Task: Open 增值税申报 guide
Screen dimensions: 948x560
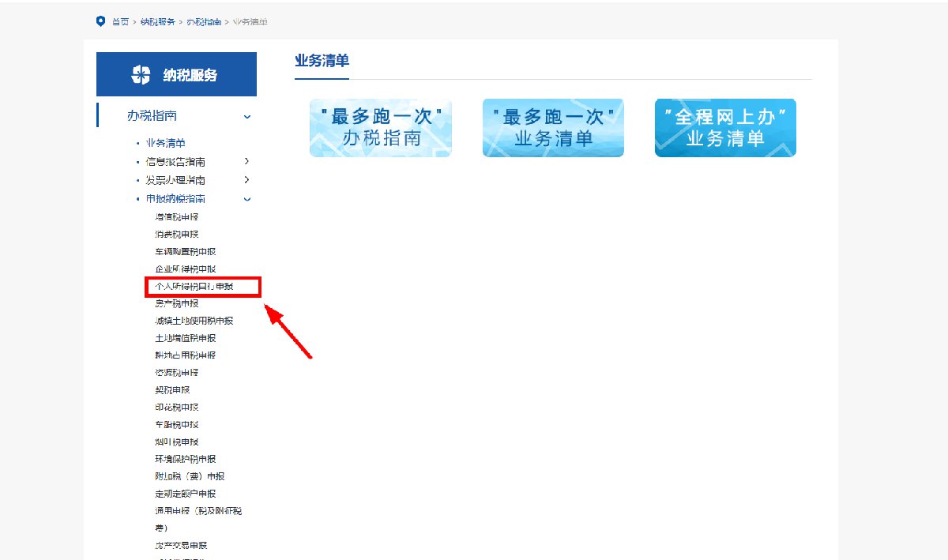Action: (x=176, y=216)
